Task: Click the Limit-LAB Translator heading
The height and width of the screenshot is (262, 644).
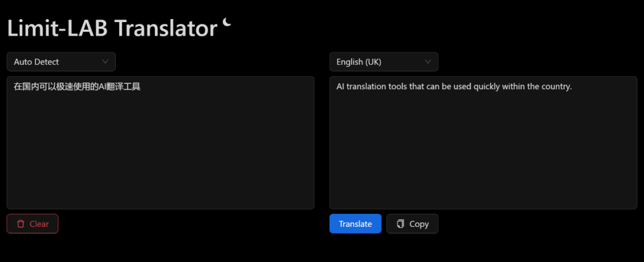Action: [x=112, y=28]
